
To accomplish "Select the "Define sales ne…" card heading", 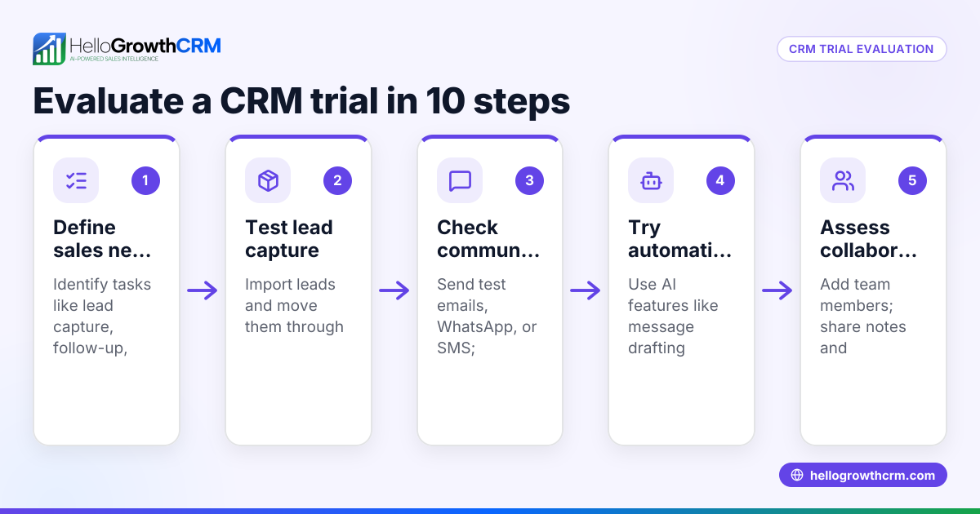I will [102, 239].
